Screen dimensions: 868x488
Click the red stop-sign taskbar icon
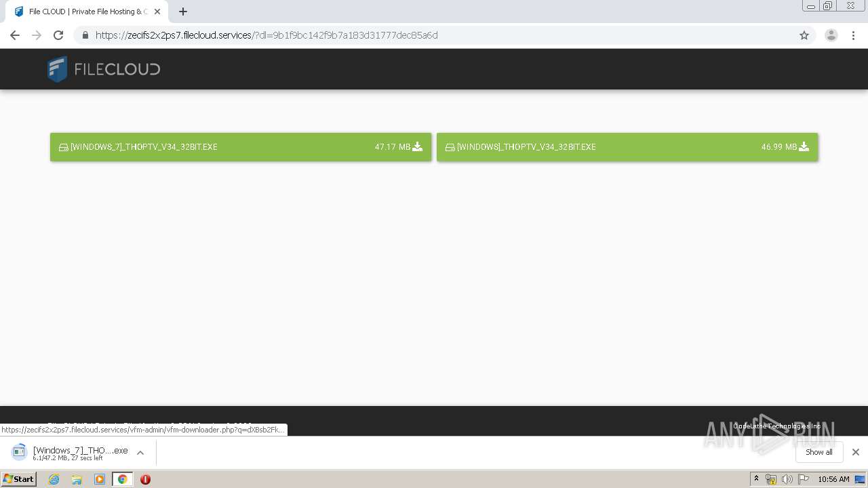pos(145,479)
